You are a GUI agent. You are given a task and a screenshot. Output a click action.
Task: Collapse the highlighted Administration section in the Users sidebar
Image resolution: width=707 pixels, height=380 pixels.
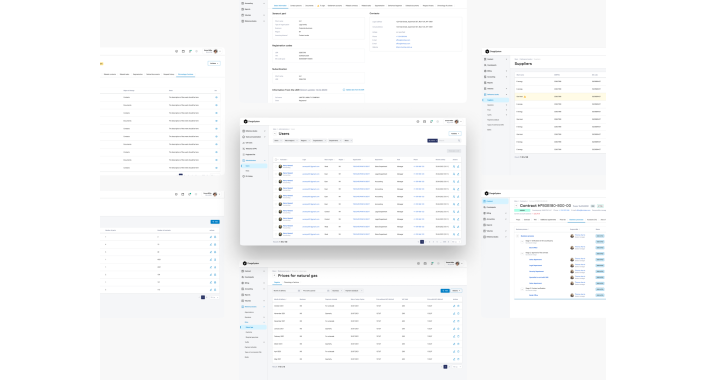264,160
